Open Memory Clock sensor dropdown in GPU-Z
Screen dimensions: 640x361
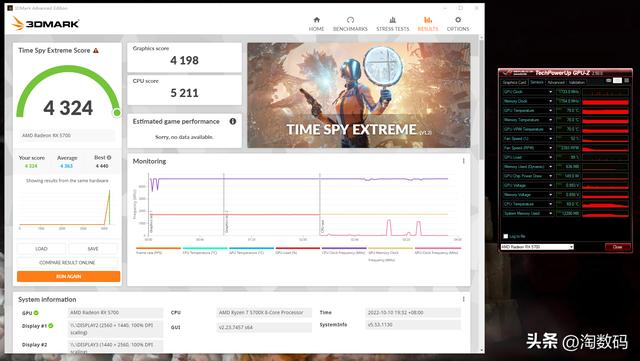coord(550,101)
